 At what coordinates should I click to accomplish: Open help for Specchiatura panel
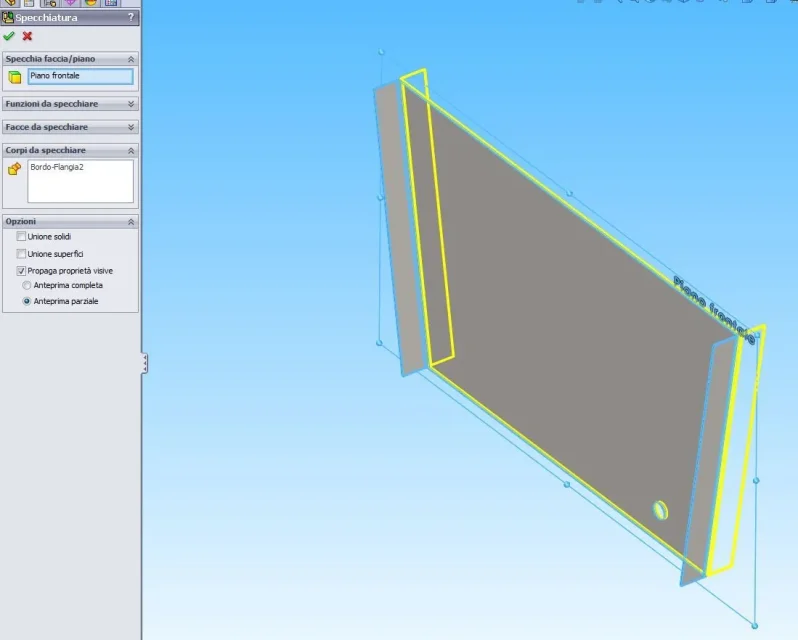coord(131,18)
